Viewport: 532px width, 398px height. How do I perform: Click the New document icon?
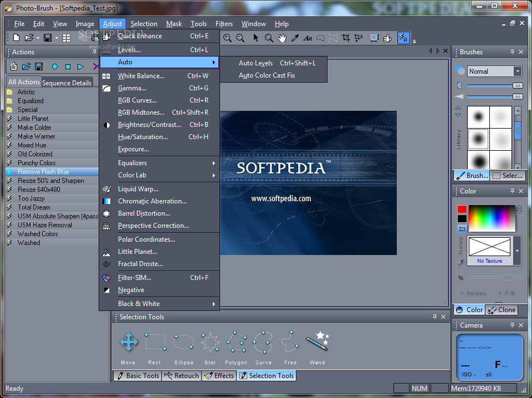pyautogui.click(x=16, y=37)
